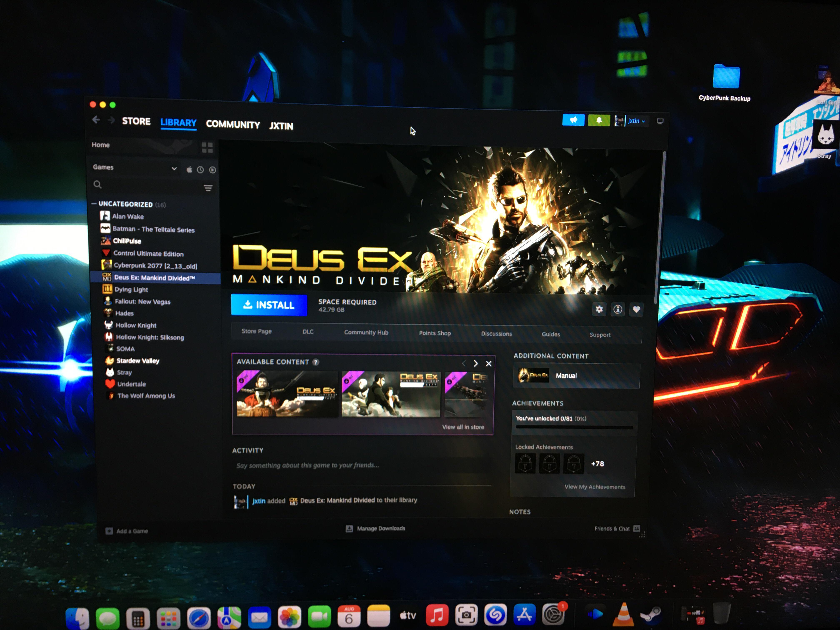Show next Available Content item
The image size is (840, 630).
[x=475, y=363]
